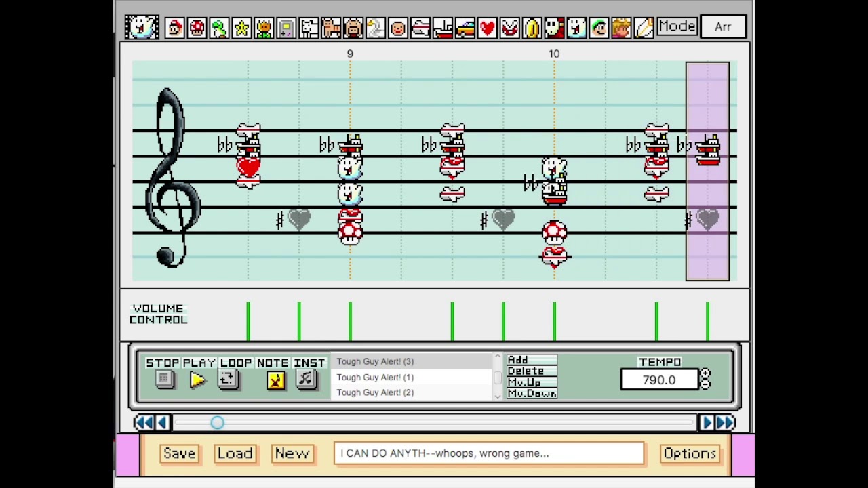
Task: Jump to song end with double-right arrow
Action: tap(726, 423)
